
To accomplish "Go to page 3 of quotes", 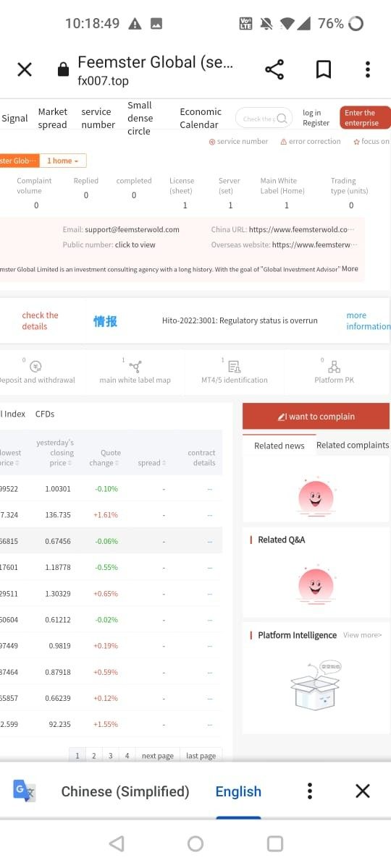I will (x=110, y=755).
